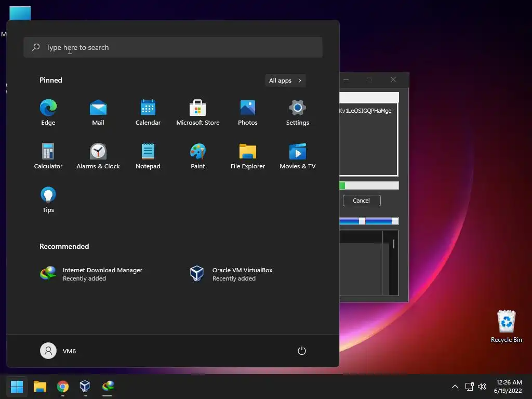Open Recycle Bin on desktop
Screen dimensions: 532x399
pyautogui.click(x=506, y=326)
